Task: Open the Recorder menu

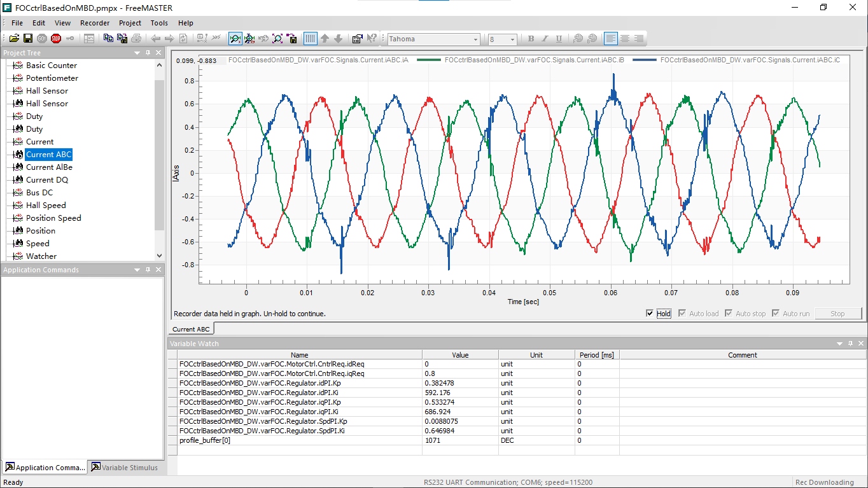Action: (x=95, y=23)
